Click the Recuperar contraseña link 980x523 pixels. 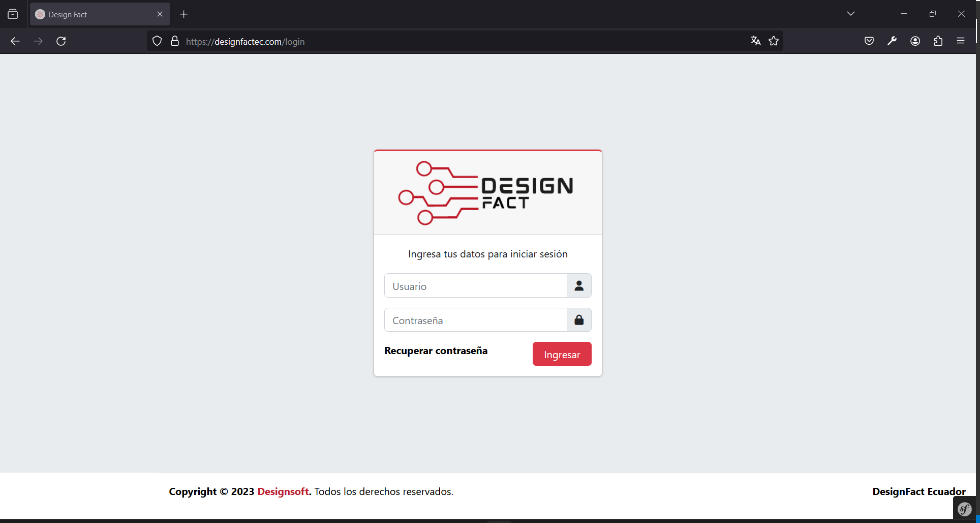coord(436,351)
